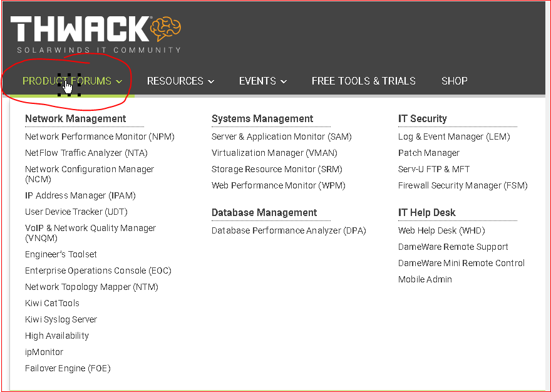Image resolution: width=551 pixels, height=392 pixels.
Task: Open Web Performance Monitor (WPM)
Action: click(278, 185)
